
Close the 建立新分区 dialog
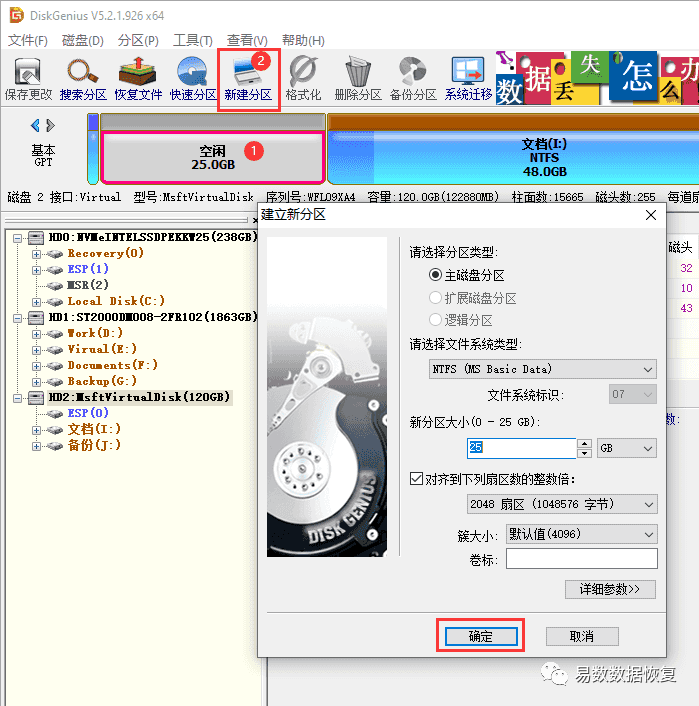651,215
